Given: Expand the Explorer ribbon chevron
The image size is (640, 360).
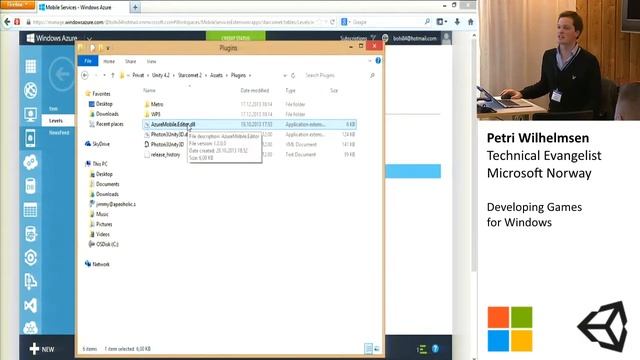Looking at the screenshot, I should (x=370, y=61).
